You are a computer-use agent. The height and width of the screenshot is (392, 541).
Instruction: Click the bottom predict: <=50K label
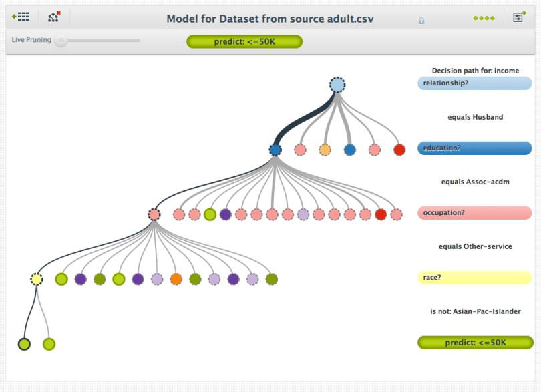click(474, 342)
